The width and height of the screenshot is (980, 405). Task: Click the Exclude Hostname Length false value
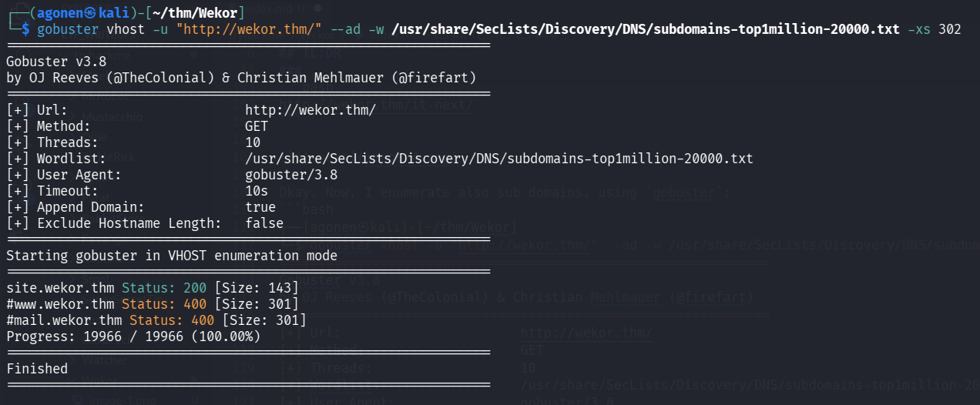[x=264, y=223]
